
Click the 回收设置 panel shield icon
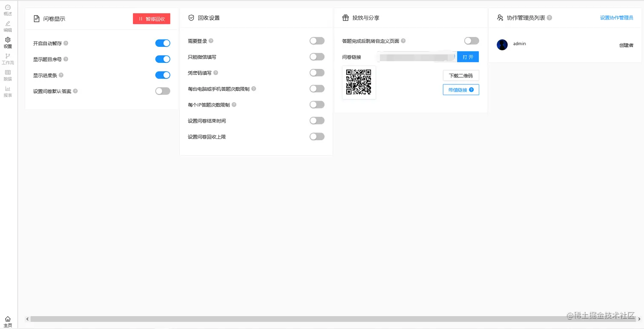[x=191, y=18]
